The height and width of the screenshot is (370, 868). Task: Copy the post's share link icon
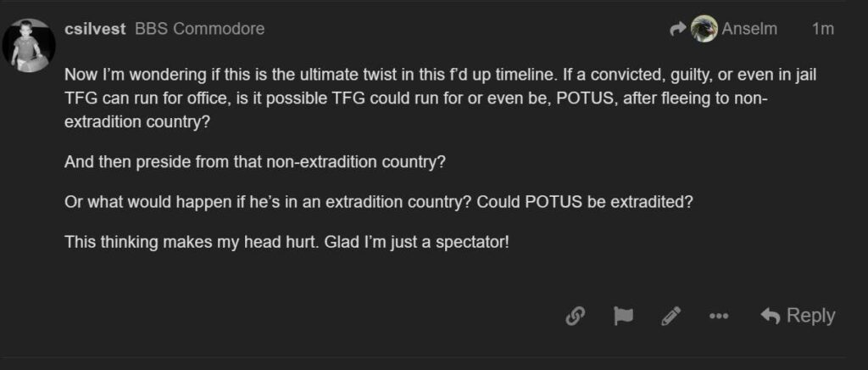pos(576,317)
